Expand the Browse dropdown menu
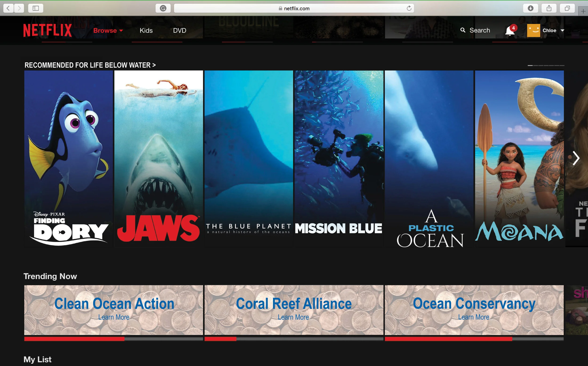Screen dimensions: 588x366 coord(108,31)
